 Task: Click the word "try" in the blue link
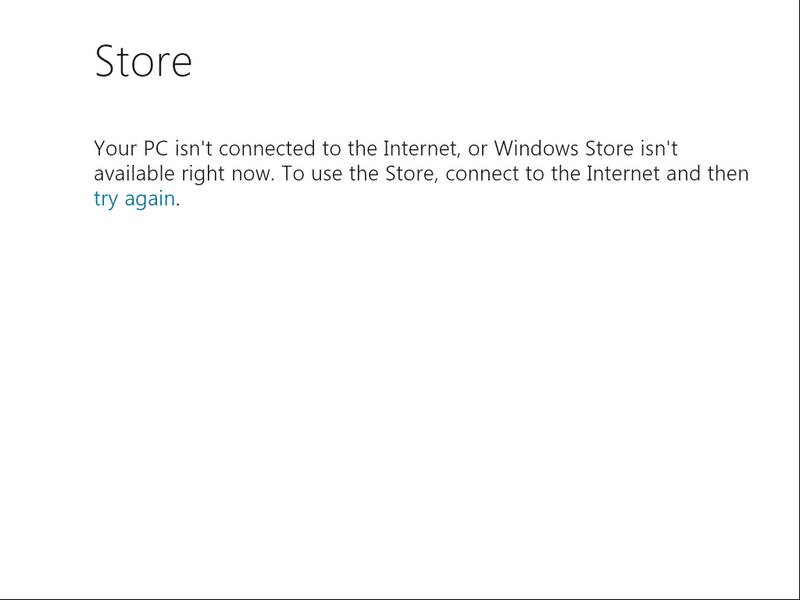pyautogui.click(x=106, y=199)
